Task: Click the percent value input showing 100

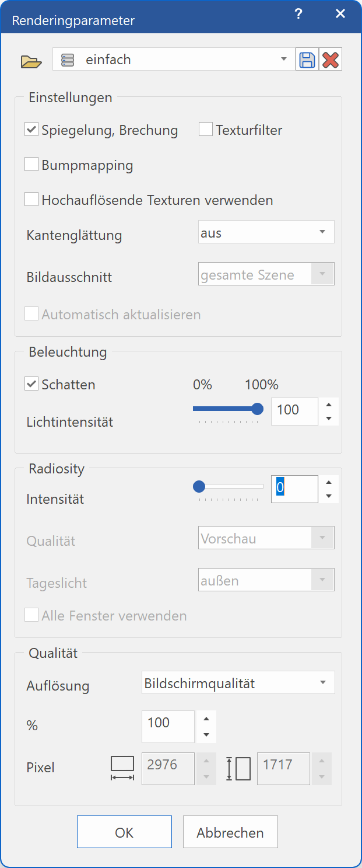Action: pos(168,726)
